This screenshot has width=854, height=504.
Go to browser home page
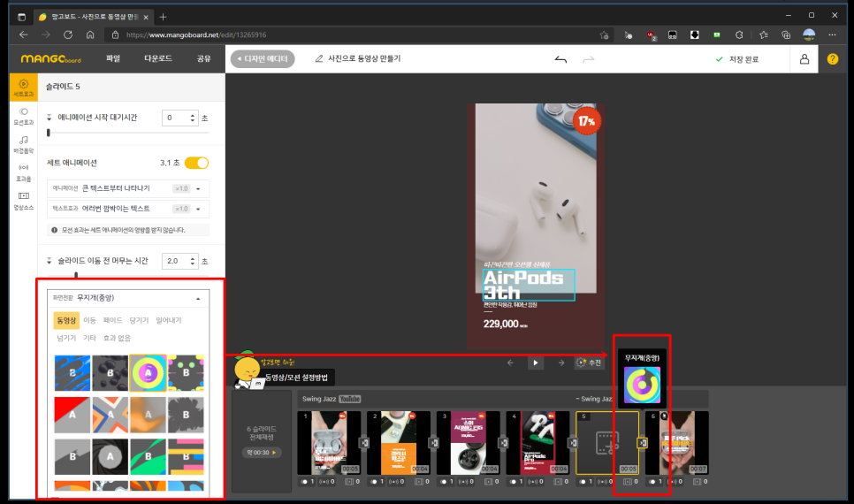[x=90, y=34]
